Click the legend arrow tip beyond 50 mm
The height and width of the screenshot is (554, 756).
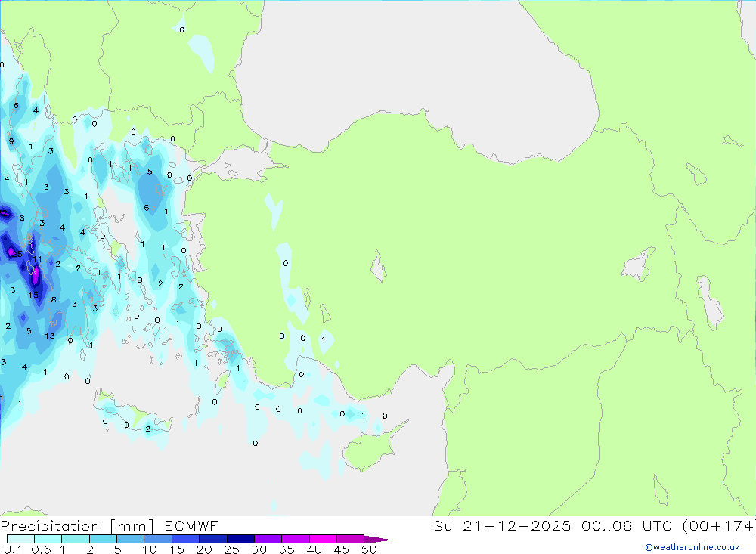[380, 540]
